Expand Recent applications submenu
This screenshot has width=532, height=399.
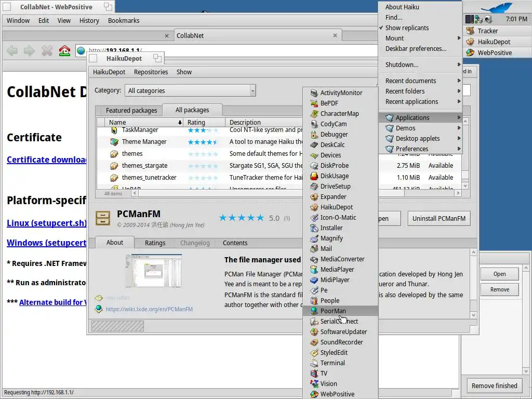point(420,102)
